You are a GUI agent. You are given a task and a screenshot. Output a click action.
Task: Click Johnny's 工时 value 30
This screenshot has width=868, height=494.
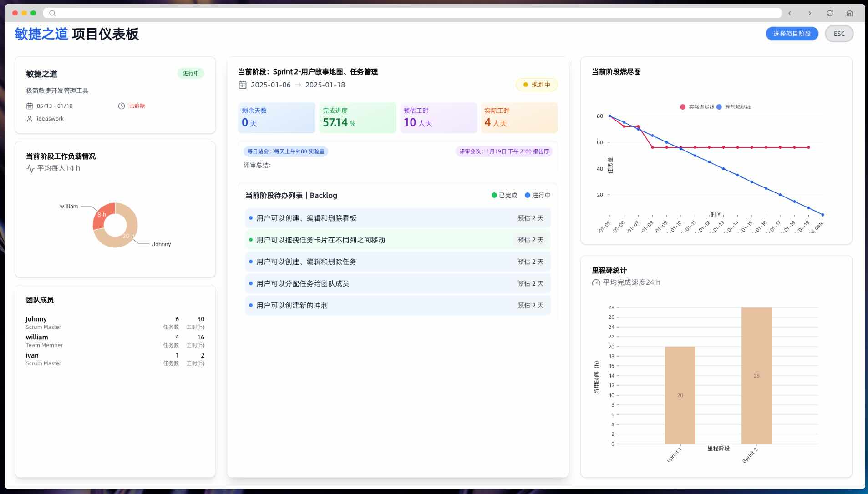point(201,319)
